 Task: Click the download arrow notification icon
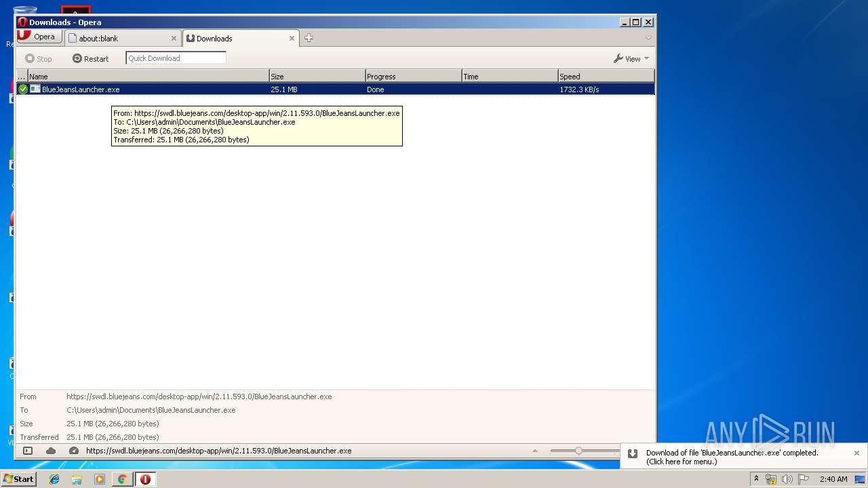632,453
